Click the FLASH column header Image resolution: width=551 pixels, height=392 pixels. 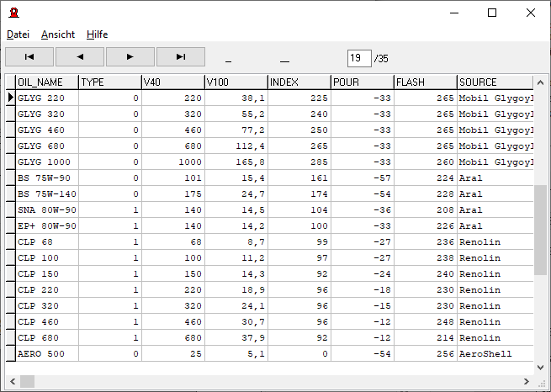pos(425,82)
